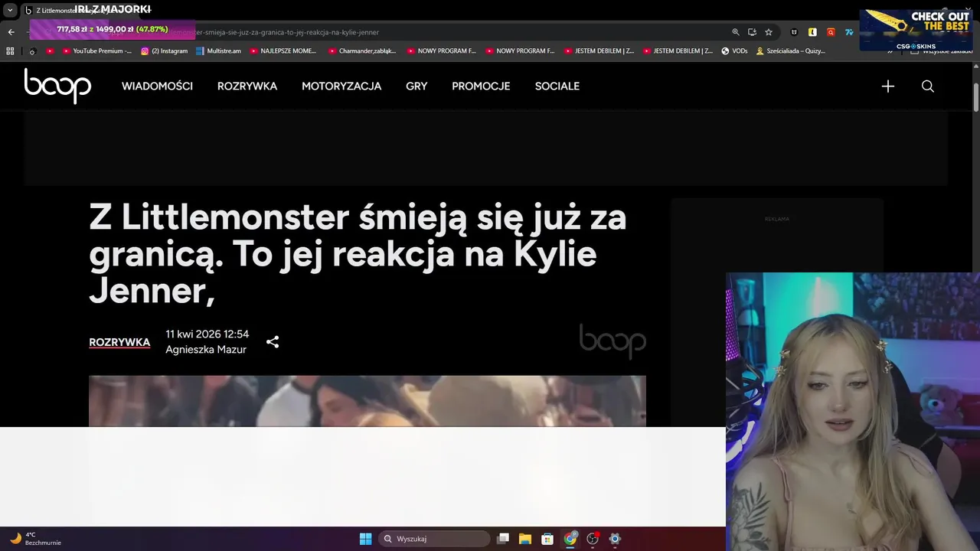Expand the tab search dropdown arrow
This screenshot has width=980, height=551.
point(11,10)
